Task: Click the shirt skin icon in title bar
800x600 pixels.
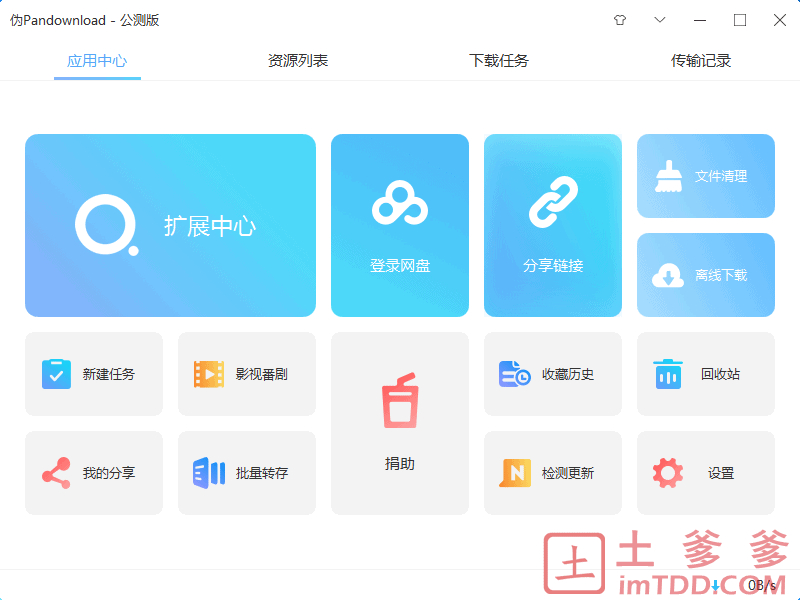Action: (620, 20)
